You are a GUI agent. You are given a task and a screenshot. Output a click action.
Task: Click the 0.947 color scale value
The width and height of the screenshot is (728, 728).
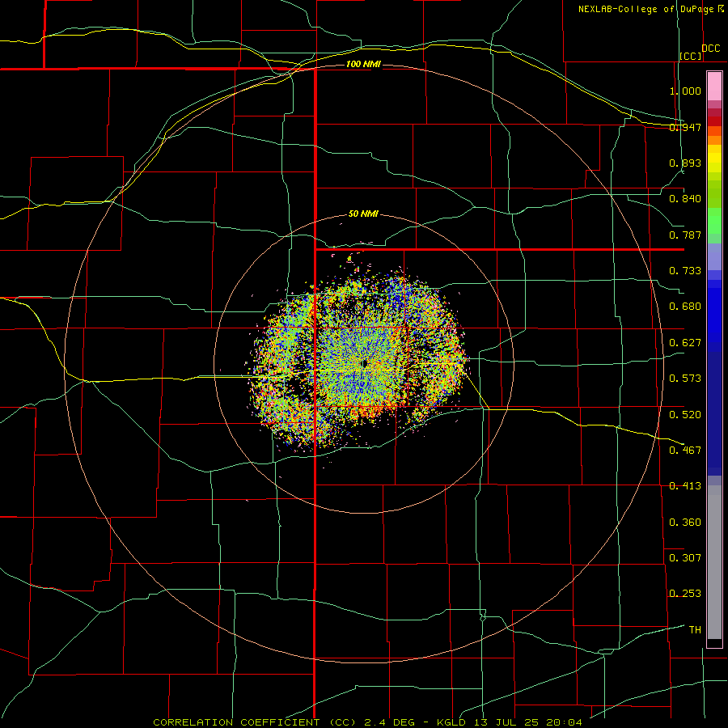[x=685, y=127]
